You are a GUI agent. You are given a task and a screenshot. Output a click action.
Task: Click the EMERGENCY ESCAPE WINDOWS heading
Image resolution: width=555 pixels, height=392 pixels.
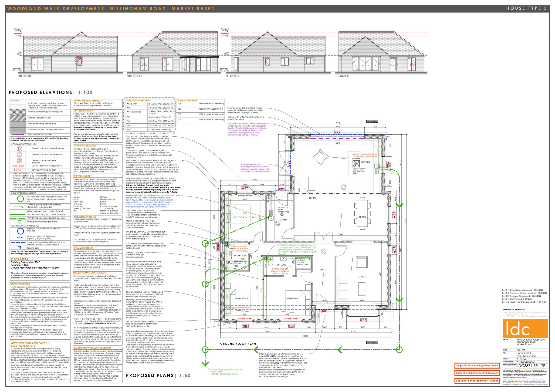(x=93, y=348)
